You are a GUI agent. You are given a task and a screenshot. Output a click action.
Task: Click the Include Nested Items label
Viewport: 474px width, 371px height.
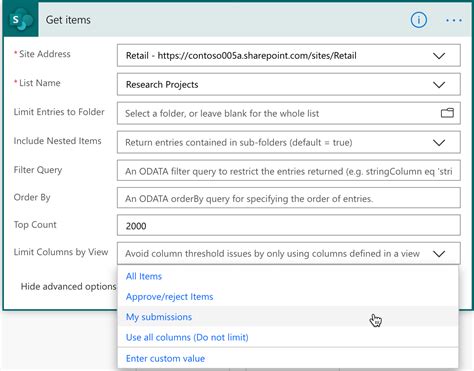[x=57, y=141]
